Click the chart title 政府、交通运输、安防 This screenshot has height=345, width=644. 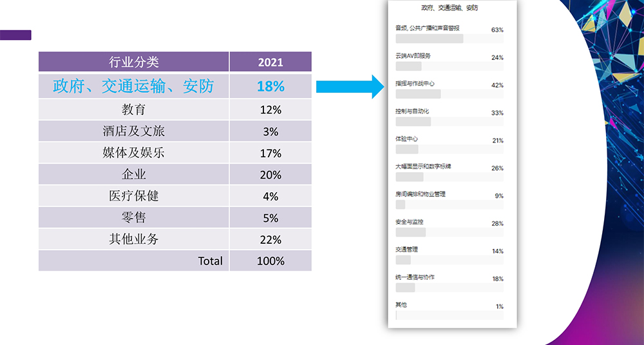coord(449,8)
